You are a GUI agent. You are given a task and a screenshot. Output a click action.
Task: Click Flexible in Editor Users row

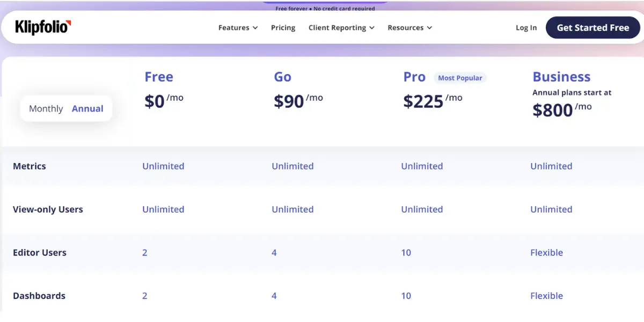coord(546,253)
